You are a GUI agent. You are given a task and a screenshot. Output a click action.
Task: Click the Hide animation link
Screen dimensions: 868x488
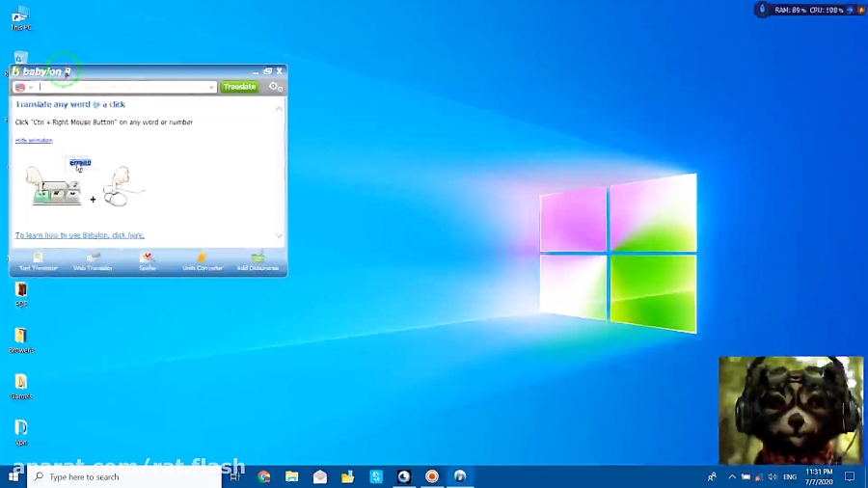(34, 141)
